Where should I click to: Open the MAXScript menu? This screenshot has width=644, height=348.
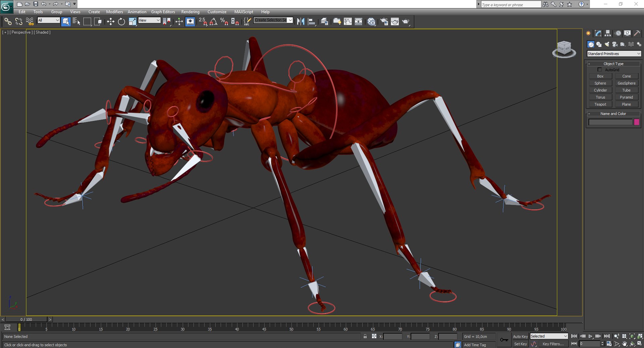click(244, 12)
